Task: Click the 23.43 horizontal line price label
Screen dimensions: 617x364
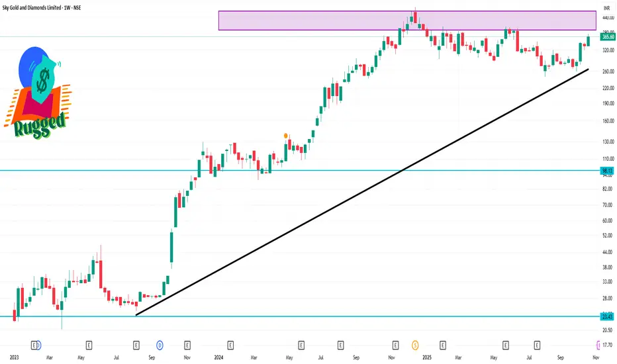Action: (x=606, y=316)
